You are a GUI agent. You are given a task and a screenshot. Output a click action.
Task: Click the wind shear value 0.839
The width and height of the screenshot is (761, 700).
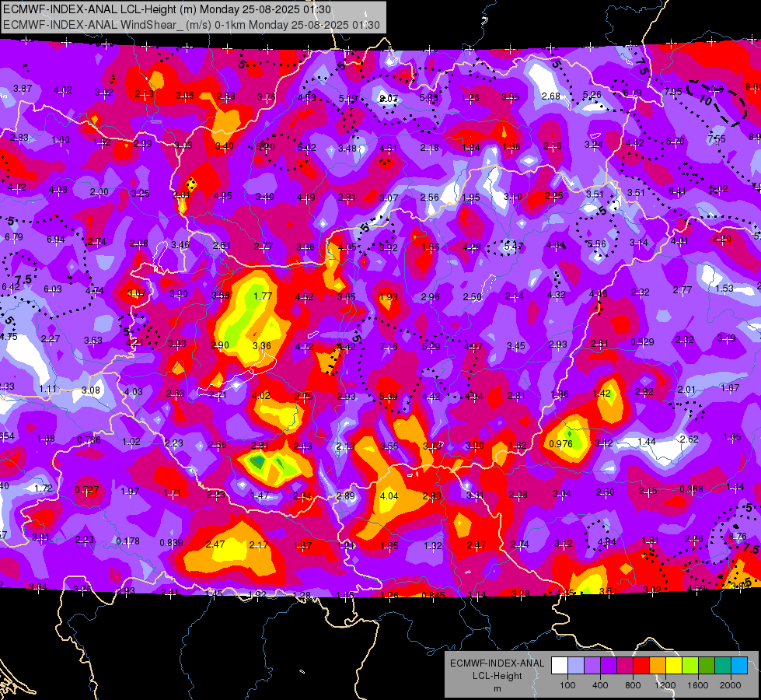(171, 543)
